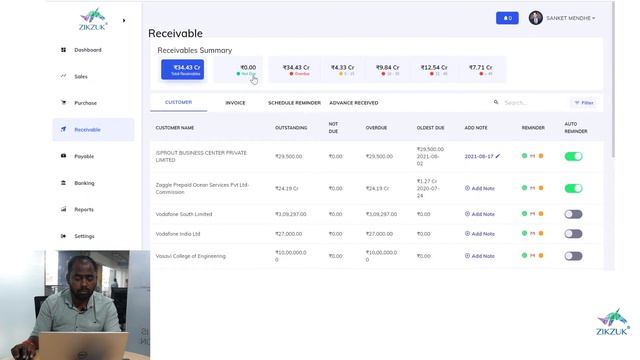
Task: Click orange reminder icon for Vodafone India Ltd
Action: tap(541, 233)
